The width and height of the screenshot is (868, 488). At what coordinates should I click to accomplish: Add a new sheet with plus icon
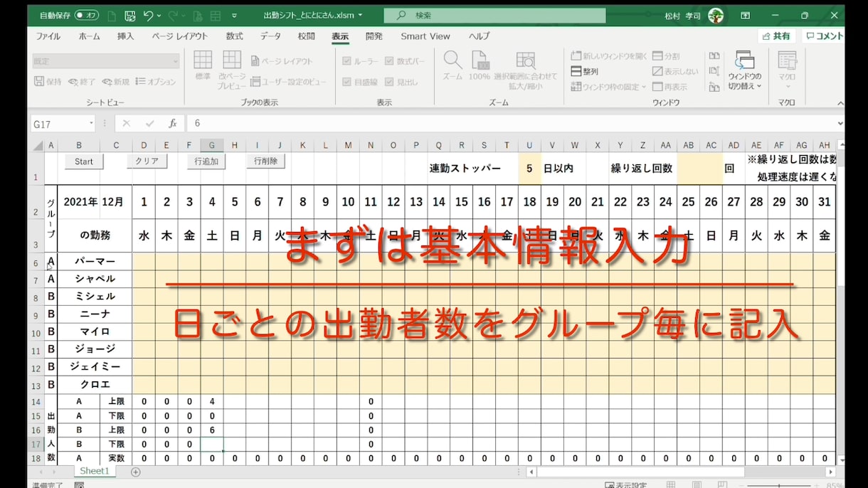click(x=136, y=472)
